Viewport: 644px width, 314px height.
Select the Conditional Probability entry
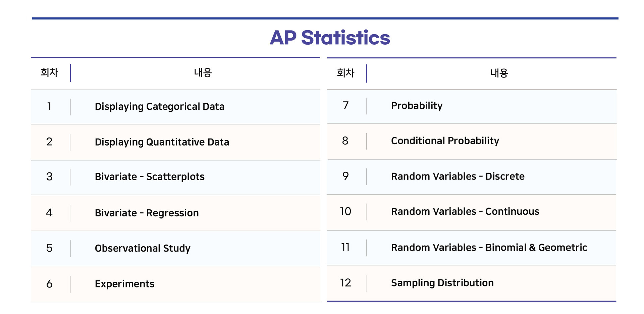445,141
